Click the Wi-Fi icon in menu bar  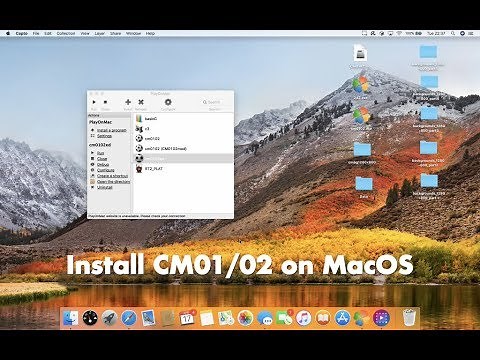pyautogui.click(x=399, y=33)
